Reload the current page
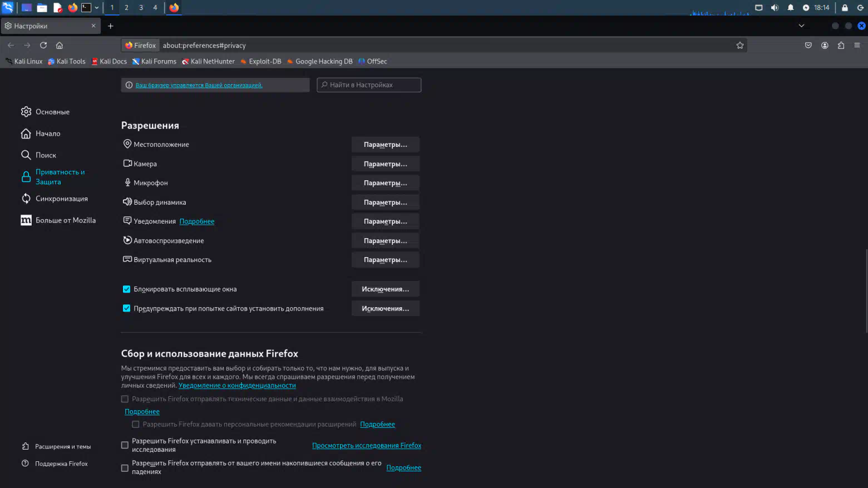The width and height of the screenshot is (868, 488). [43, 45]
